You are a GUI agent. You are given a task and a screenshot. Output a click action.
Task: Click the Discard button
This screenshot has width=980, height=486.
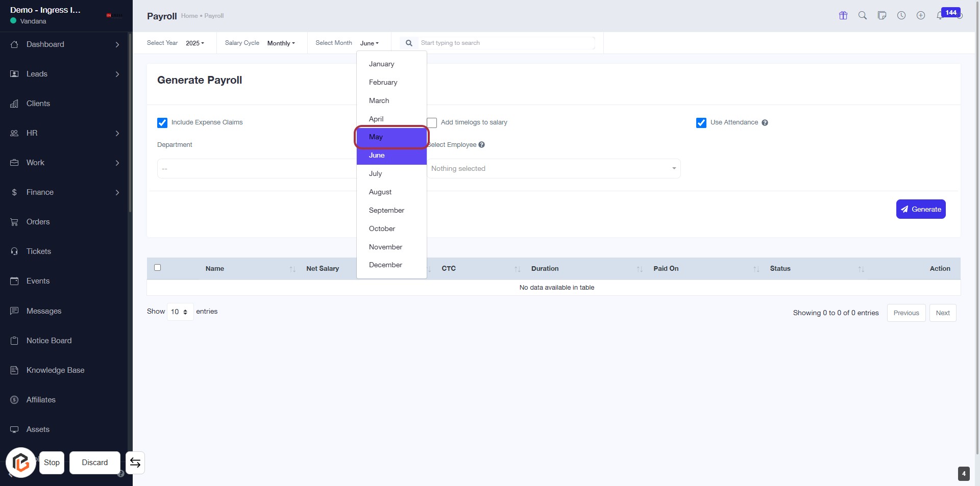pos(95,463)
